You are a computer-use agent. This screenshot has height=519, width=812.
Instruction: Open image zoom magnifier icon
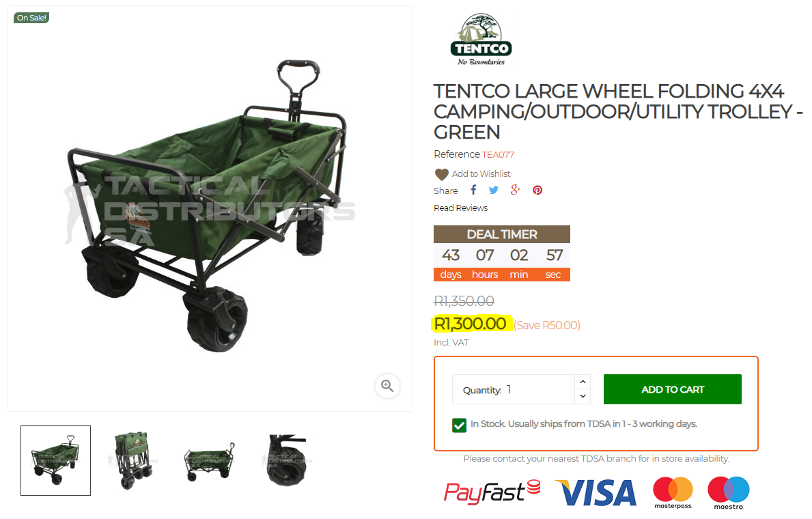(387, 386)
